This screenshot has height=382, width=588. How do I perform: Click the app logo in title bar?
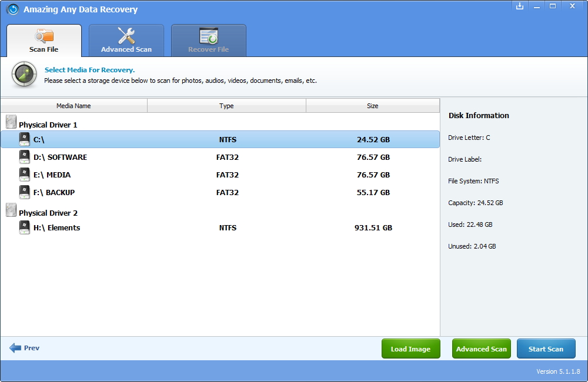coord(12,9)
